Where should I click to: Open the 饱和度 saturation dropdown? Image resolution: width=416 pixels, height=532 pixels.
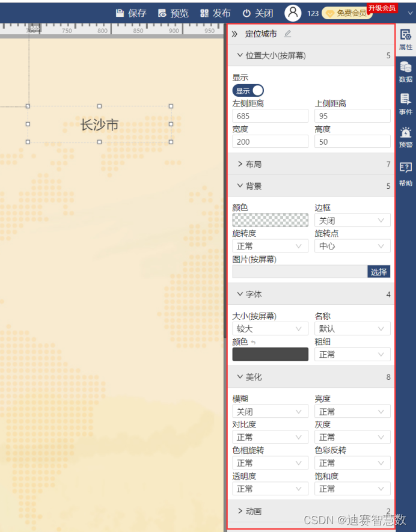[x=352, y=489]
